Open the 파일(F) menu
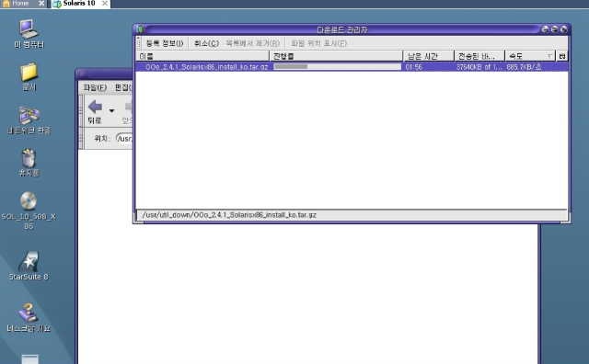The image size is (589, 364). click(95, 87)
